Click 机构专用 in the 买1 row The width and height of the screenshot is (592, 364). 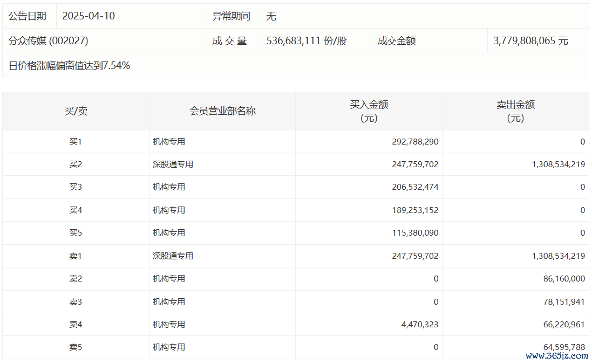coord(169,141)
